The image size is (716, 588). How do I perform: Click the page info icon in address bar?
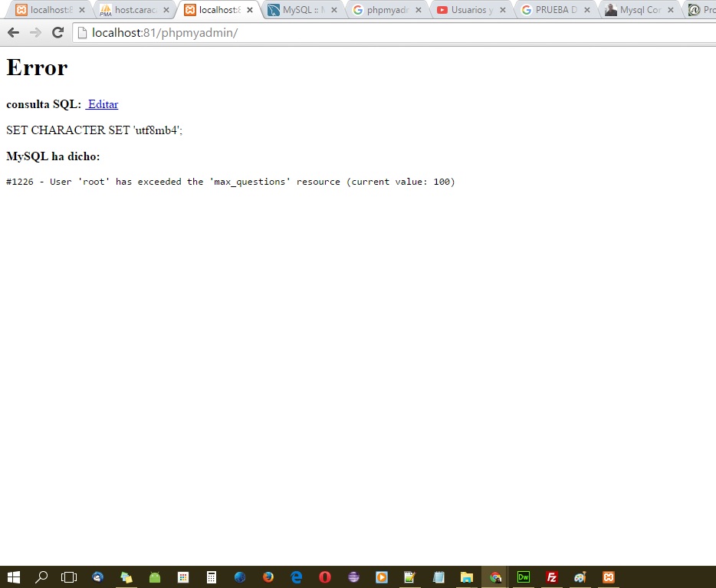tap(82, 32)
